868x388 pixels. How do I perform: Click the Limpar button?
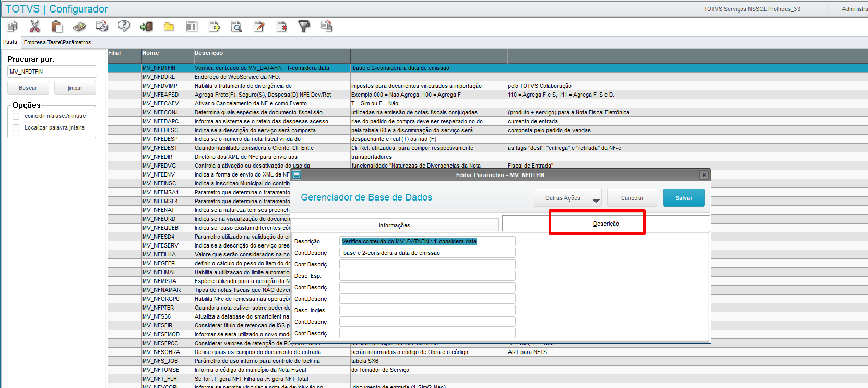pyautogui.click(x=75, y=88)
